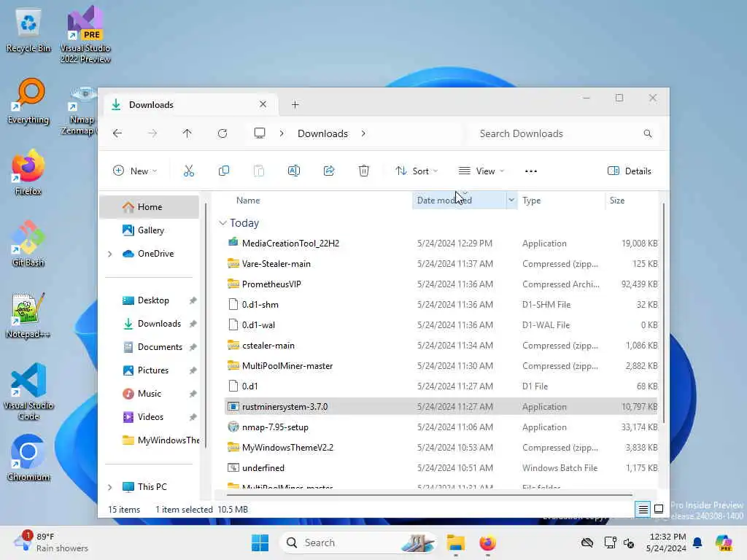Open Videos folder in sidebar

click(x=149, y=417)
